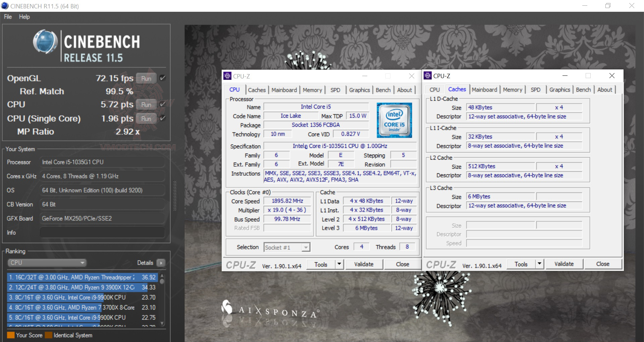Run the CPU benchmark

(146, 105)
